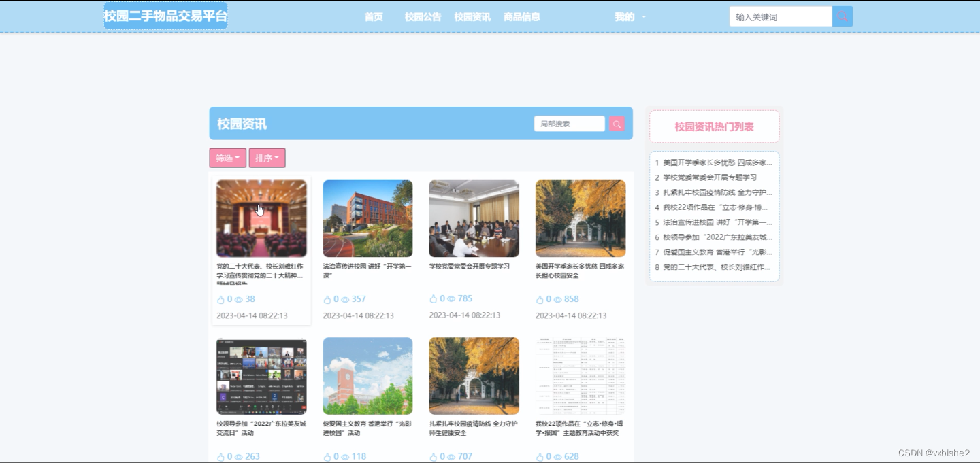This screenshot has height=463, width=980.
Task: Open 校园公告 in the navigation bar
Action: pos(423,17)
